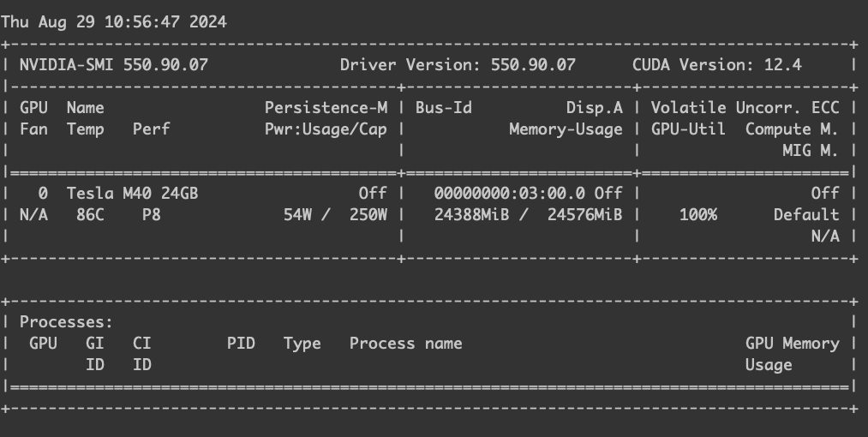Click the 86C temperature reading
Viewport: 868px width, 437px height.
pos(90,215)
